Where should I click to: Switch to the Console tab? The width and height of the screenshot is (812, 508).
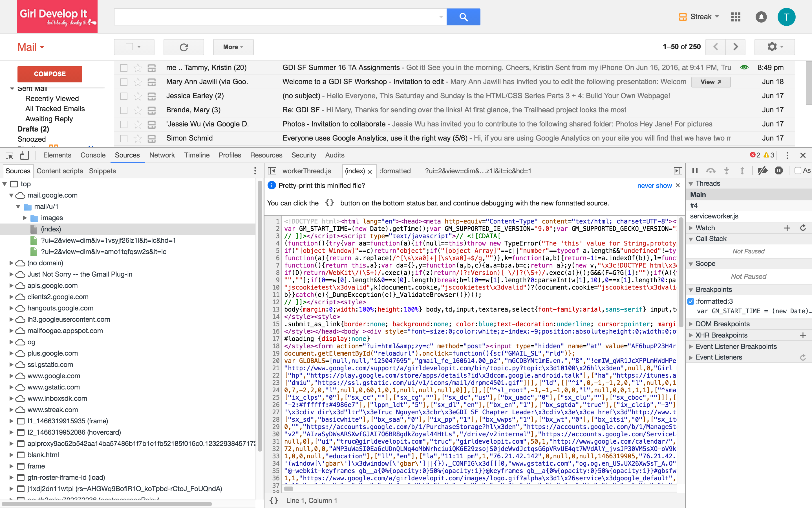pos(93,155)
